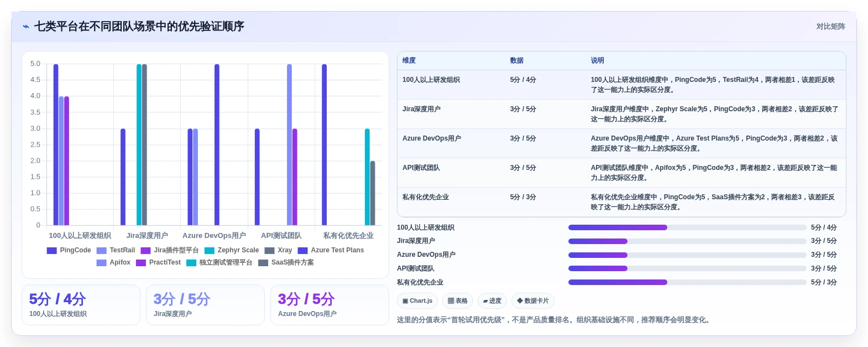Toggle PractiTest legend entry
This screenshot has width=868, height=347.
point(158,263)
